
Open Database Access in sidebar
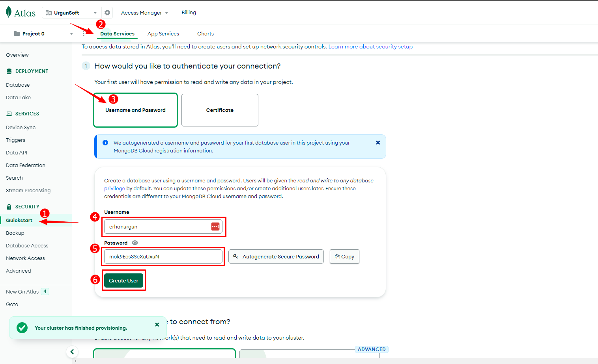tap(27, 245)
